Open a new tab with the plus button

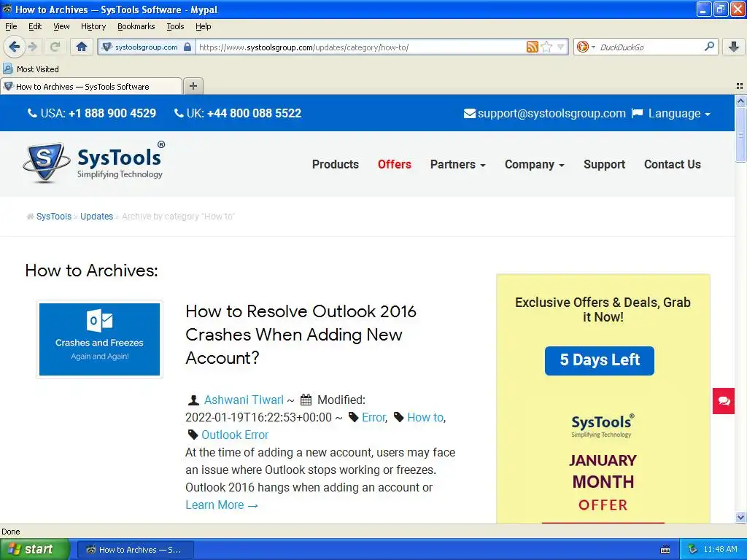[x=193, y=86]
